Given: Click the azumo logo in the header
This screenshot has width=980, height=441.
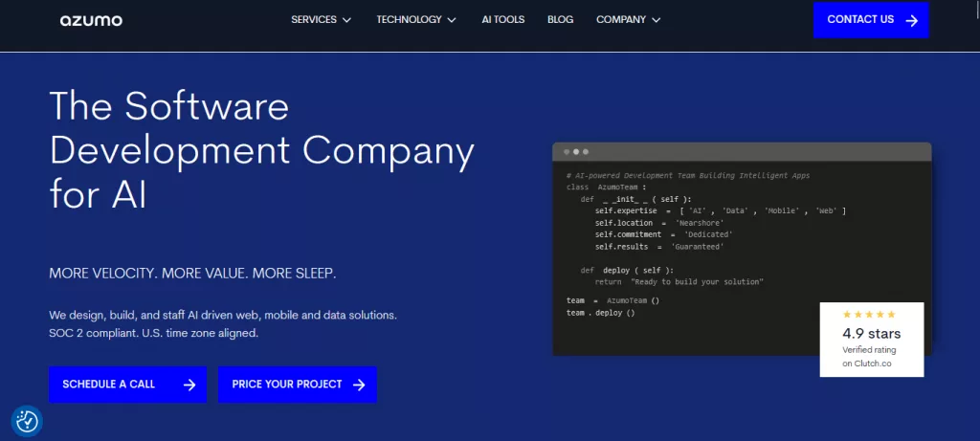Looking at the screenshot, I should [91, 20].
